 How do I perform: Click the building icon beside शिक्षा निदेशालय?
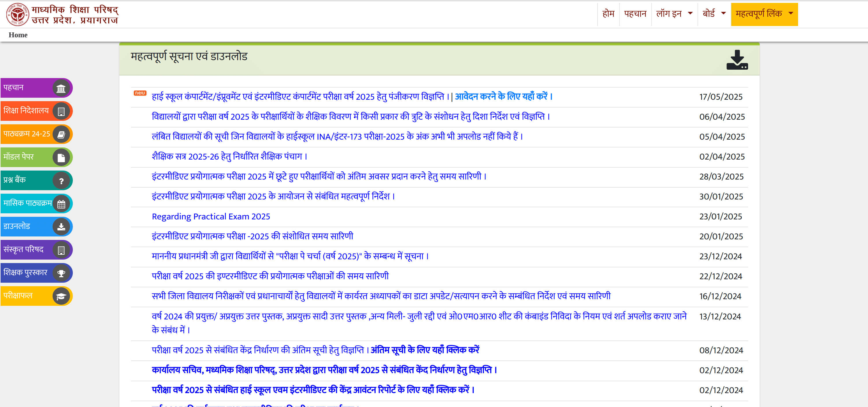pos(61,111)
